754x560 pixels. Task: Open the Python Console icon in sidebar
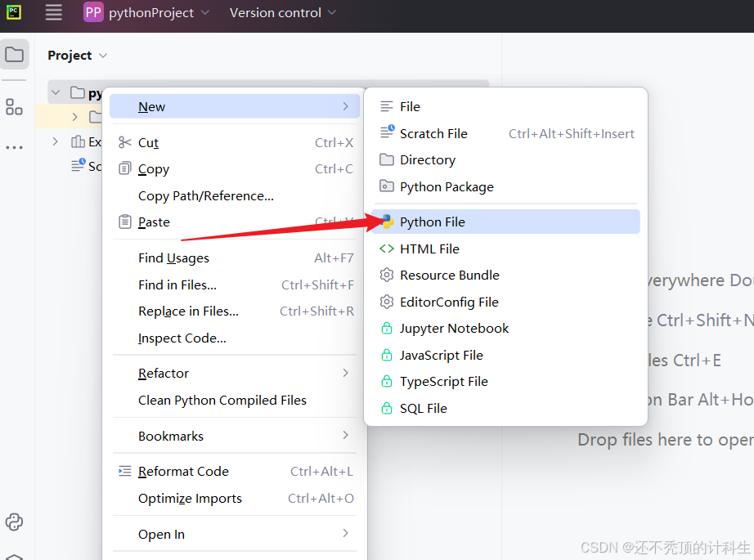tap(15, 522)
